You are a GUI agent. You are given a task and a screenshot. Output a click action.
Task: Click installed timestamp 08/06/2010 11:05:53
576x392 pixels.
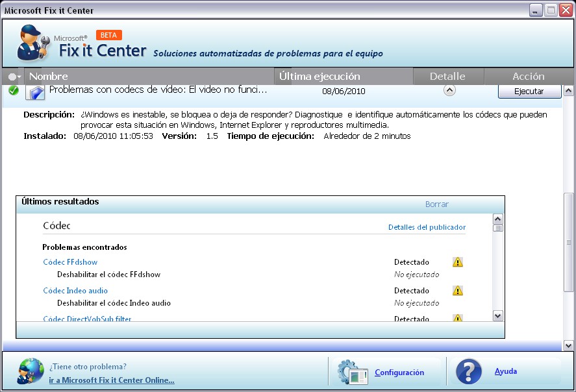click(113, 136)
